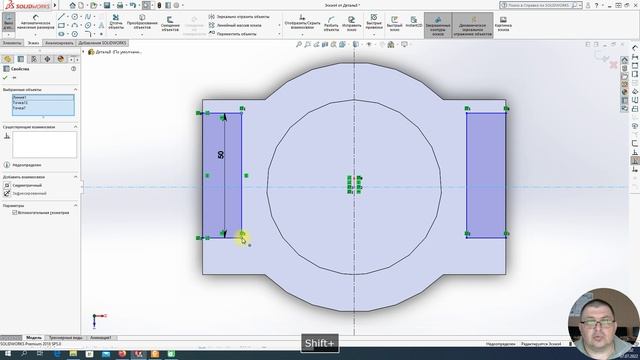Switch to the Features ribbon tab
Screen dimensions: 640x360
(x=12, y=43)
